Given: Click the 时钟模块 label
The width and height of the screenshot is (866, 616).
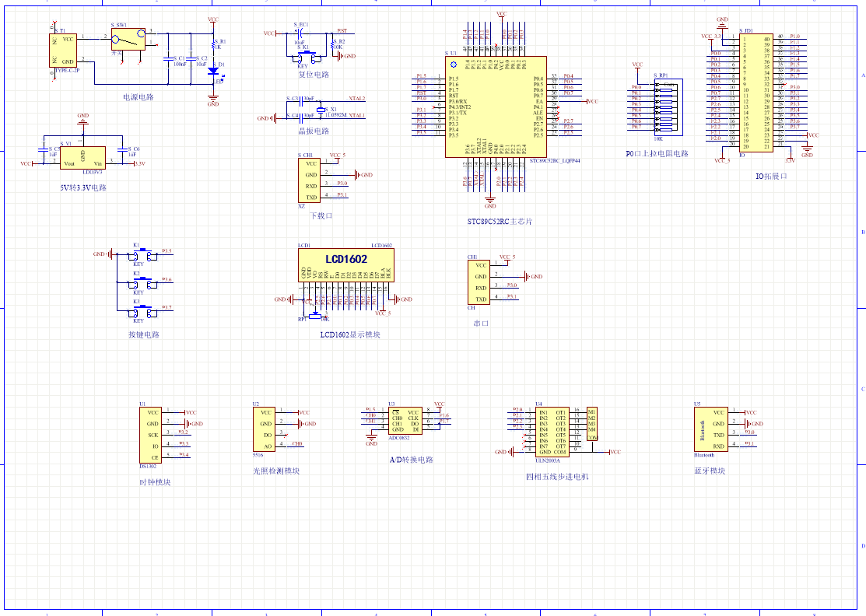Looking at the screenshot, I should tap(155, 482).
